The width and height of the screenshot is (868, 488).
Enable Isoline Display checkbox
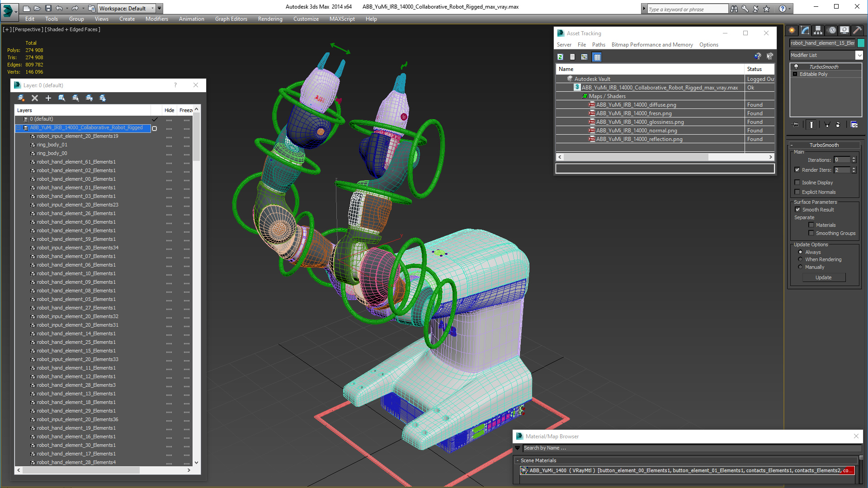[797, 183]
